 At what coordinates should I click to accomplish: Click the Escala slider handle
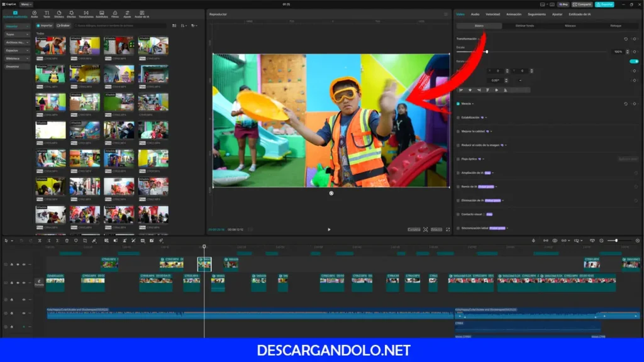tap(486, 52)
